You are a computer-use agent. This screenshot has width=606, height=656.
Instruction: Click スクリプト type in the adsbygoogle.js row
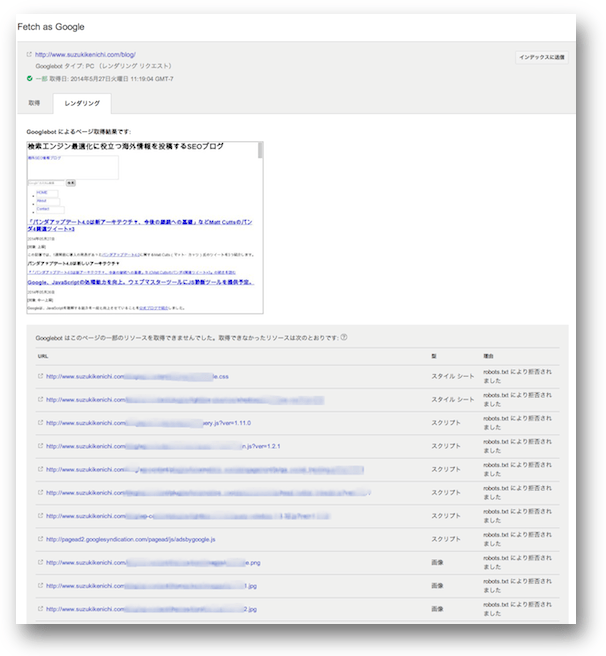tap(446, 539)
